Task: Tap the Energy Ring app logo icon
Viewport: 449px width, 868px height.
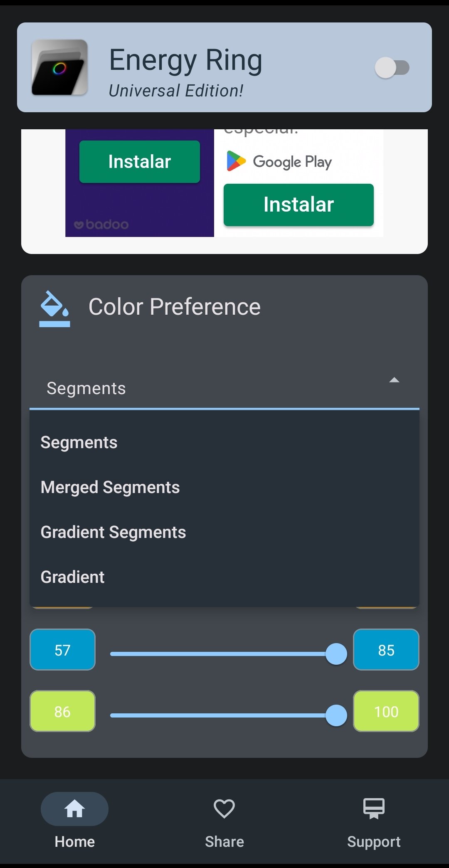Action: (60, 67)
